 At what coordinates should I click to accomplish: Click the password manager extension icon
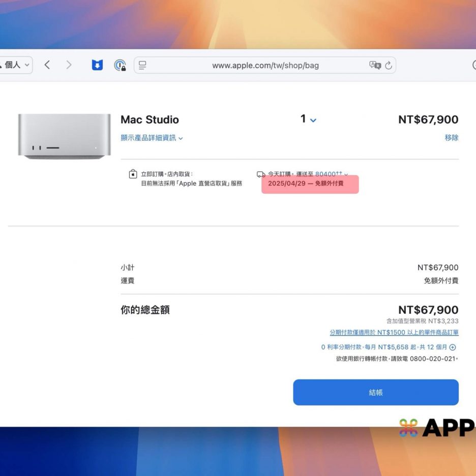pyautogui.click(x=120, y=65)
